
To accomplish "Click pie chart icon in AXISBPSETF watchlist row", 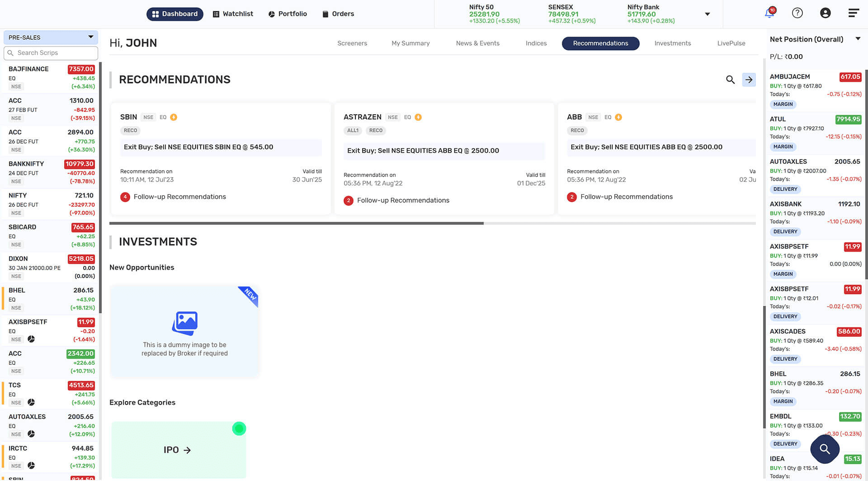I will pyautogui.click(x=31, y=339).
